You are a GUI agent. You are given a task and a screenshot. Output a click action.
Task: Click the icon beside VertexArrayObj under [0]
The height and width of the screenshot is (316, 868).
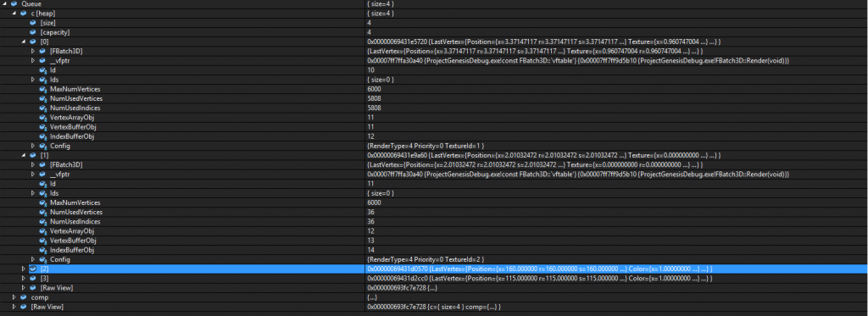(42, 117)
